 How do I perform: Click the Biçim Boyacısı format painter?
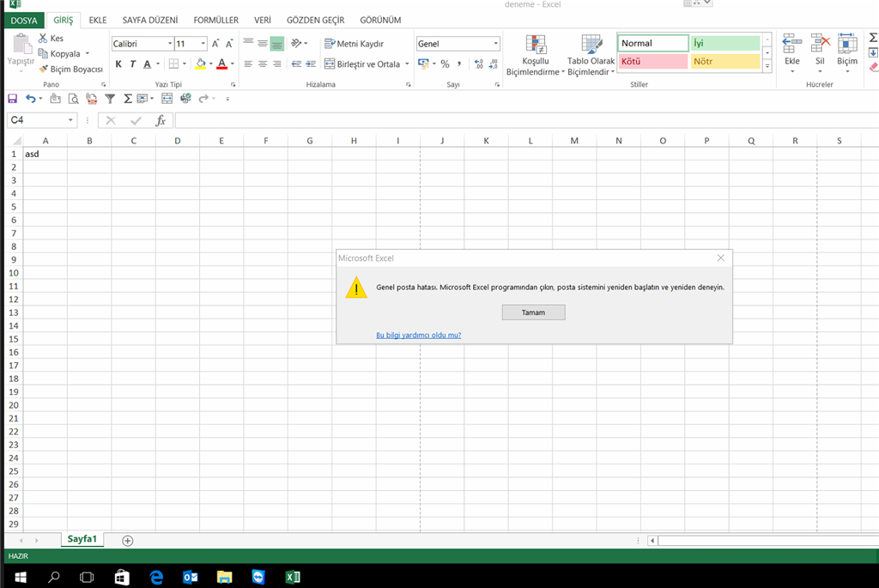70,69
